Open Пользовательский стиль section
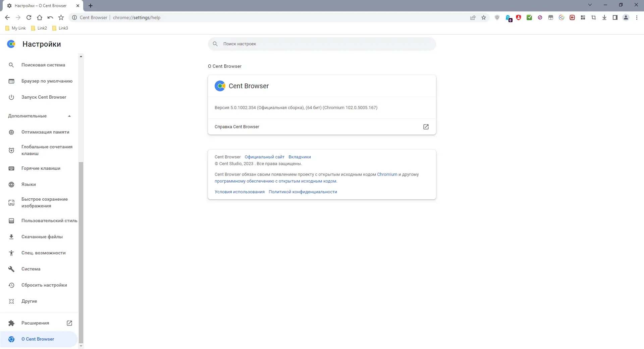 click(39, 221)
